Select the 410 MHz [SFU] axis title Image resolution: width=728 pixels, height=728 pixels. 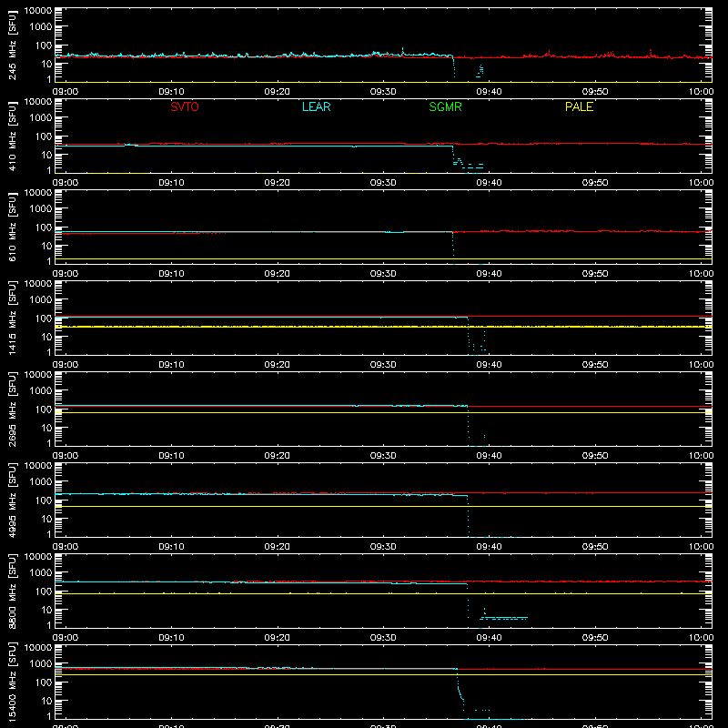click(x=13, y=136)
